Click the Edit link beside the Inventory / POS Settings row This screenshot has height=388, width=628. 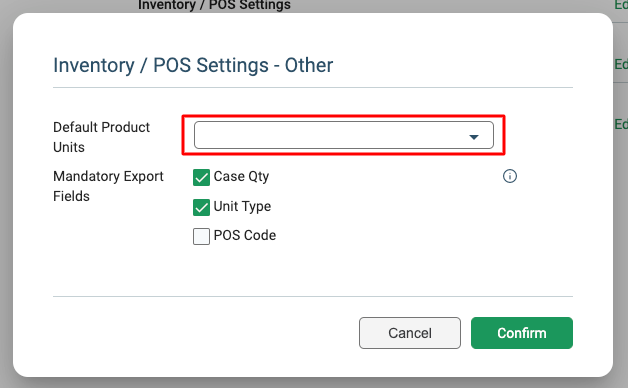pos(621,5)
